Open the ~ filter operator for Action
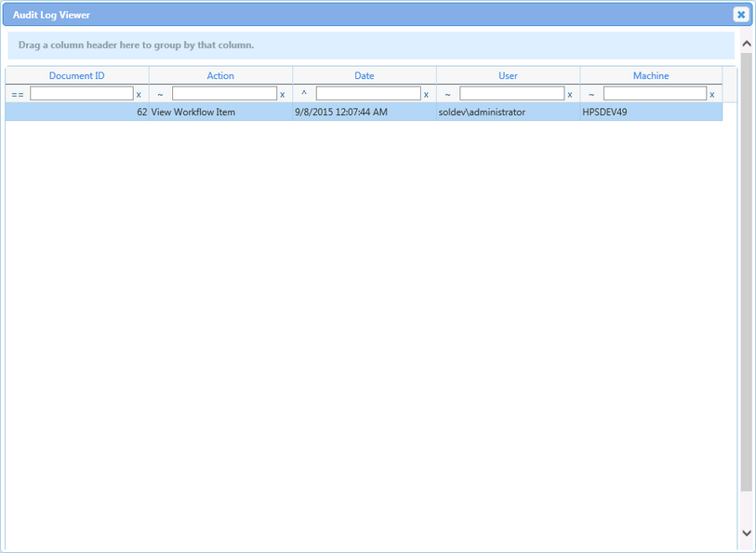The width and height of the screenshot is (756, 553). tap(160, 95)
